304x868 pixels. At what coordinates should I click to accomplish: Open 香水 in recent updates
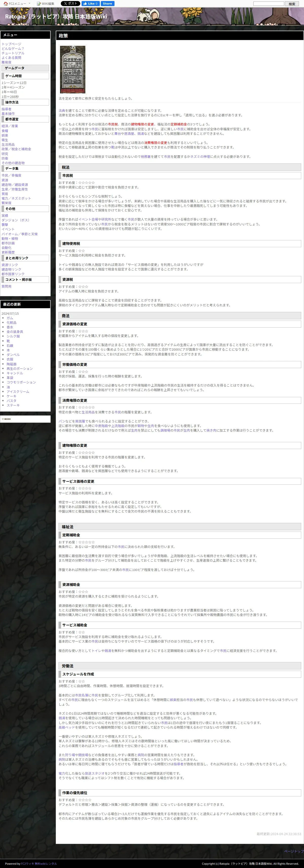(10, 327)
